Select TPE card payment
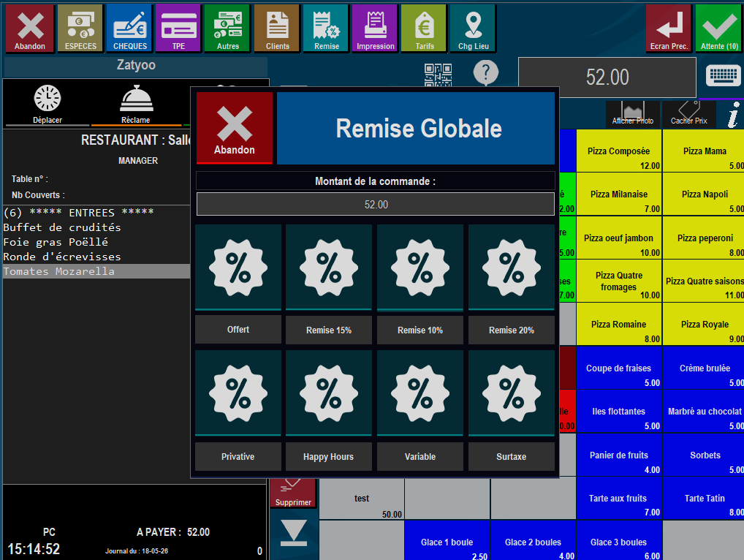Viewport: 744px width, 560px height. (179, 29)
